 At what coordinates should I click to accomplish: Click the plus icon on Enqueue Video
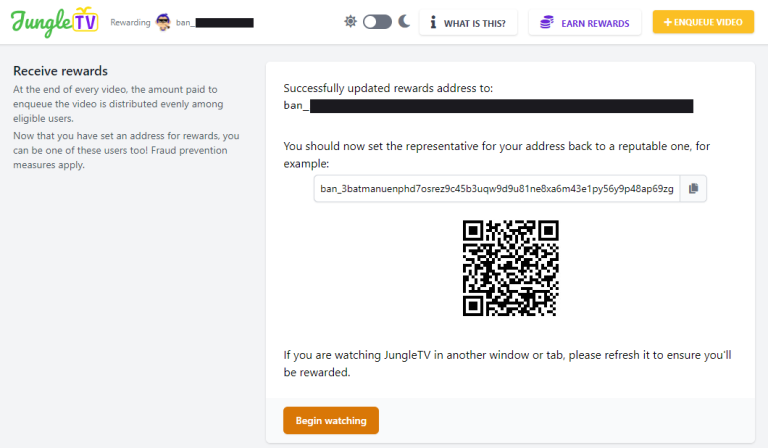[667, 22]
